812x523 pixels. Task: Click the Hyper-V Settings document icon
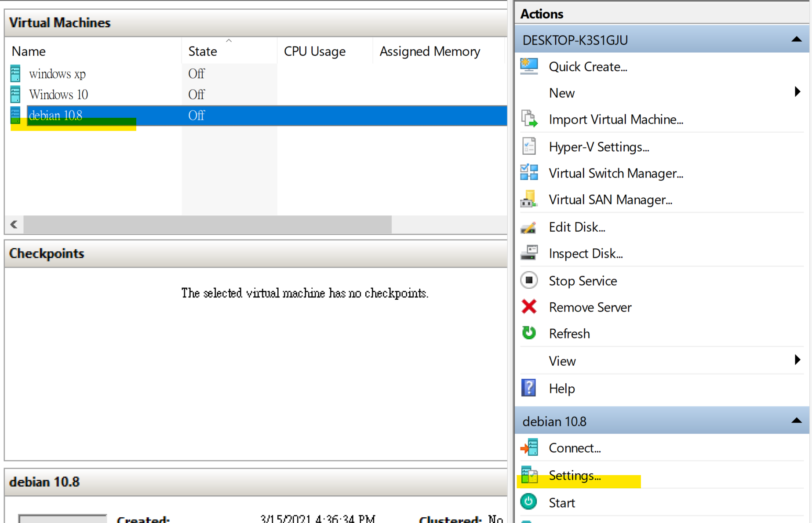point(529,146)
